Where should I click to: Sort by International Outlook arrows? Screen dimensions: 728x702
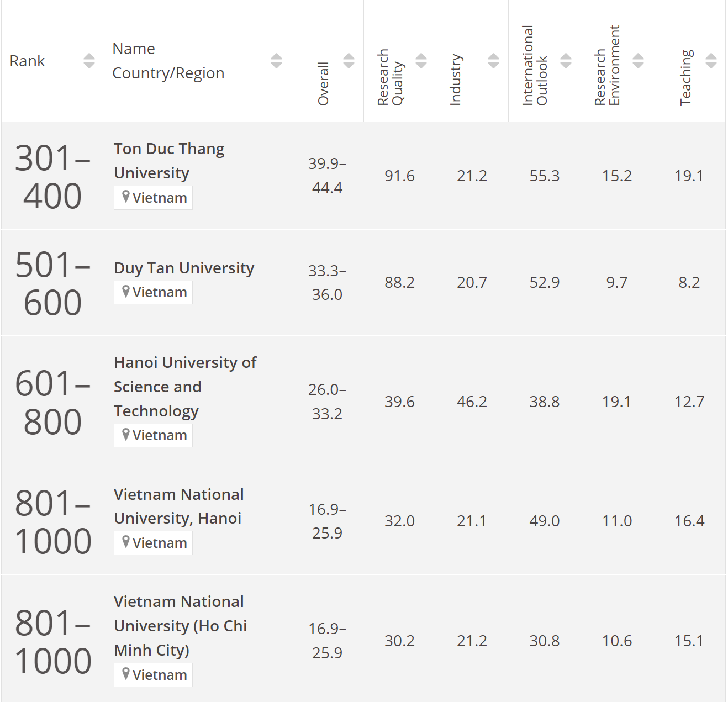click(x=566, y=61)
